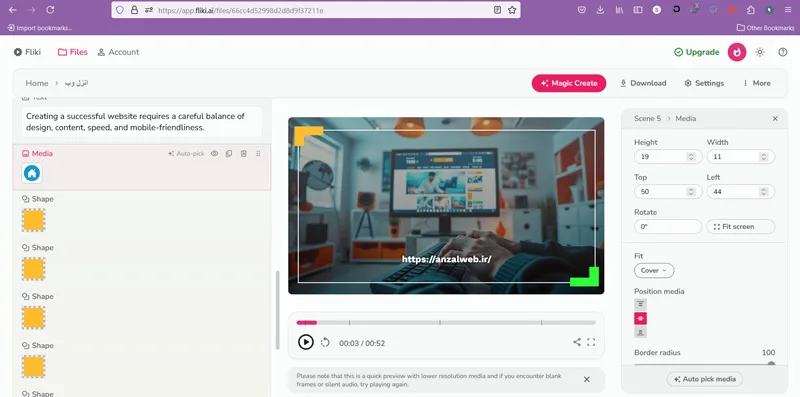800x397 pixels.
Task: Click the drag handle icon in the Media row
Action: click(258, 154)
